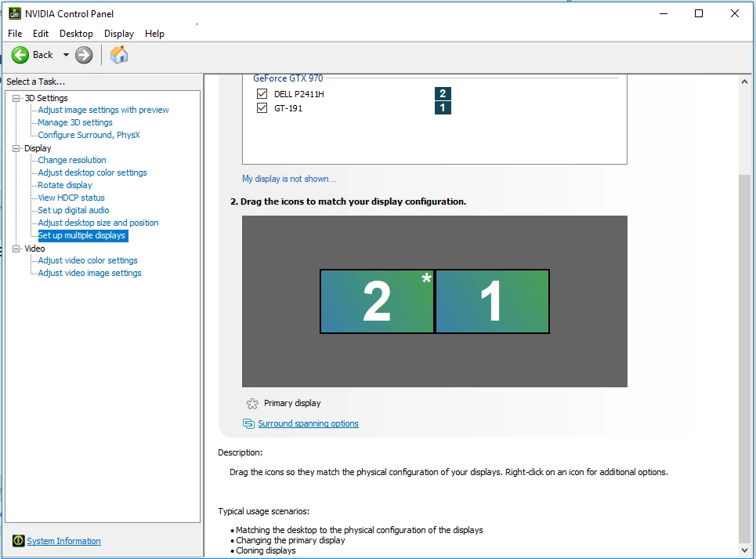Click the Surround spanning options icon

[x=248, y=423]
